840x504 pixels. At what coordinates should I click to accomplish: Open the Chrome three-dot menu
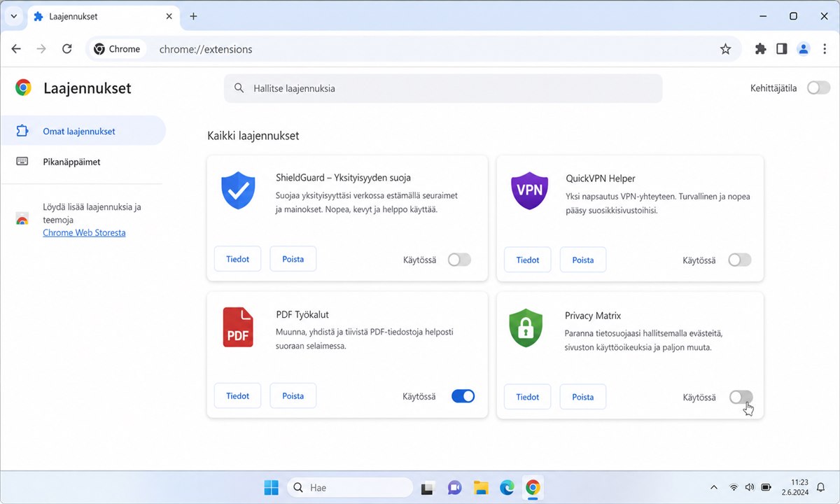(x=825, y=49)
